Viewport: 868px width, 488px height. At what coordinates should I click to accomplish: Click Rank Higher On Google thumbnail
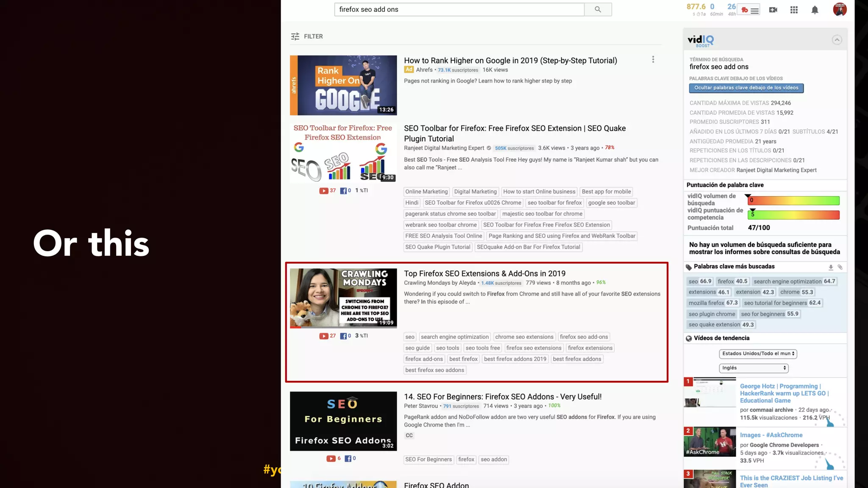(343, 85)
